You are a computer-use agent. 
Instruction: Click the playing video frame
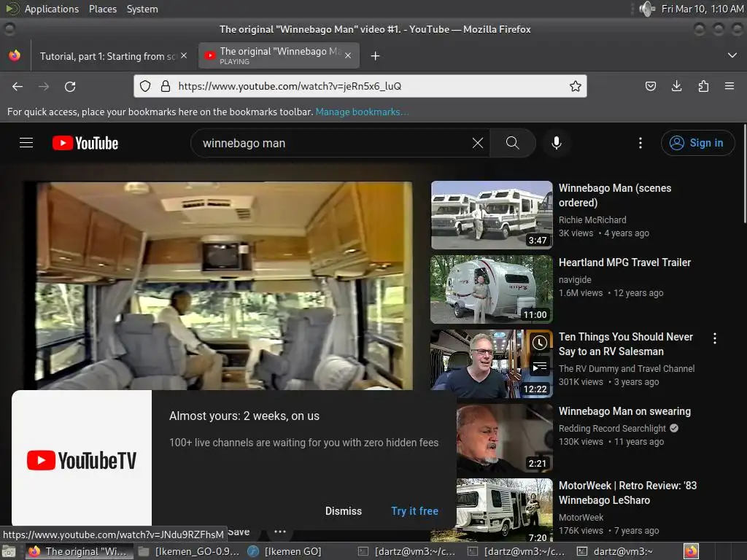point(219,286)
